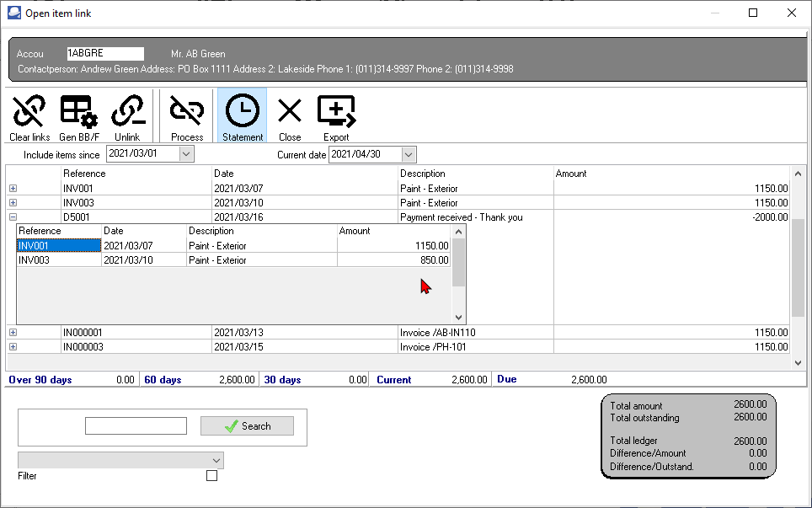This screenshot has height=508, width=812.
Task: Open the Statement toolbar button
Action: pos(243,115)
